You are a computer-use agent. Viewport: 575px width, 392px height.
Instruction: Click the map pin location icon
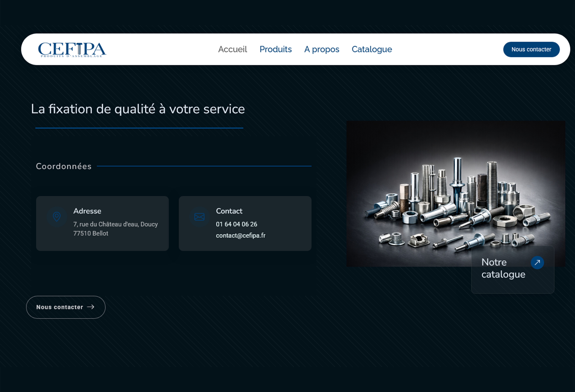click(x=57, y=217)
